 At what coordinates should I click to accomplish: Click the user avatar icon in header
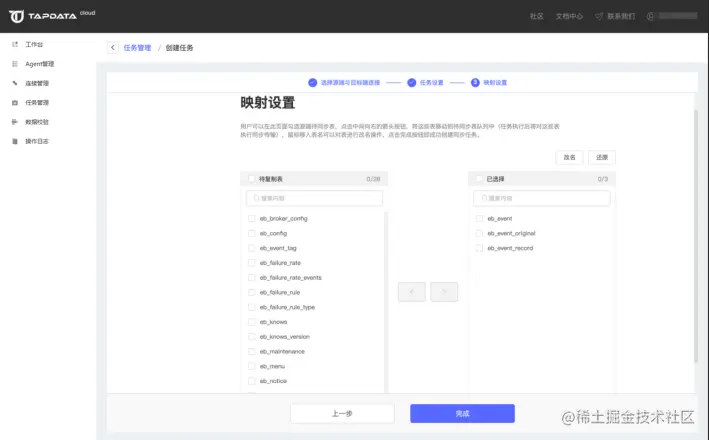651,16
